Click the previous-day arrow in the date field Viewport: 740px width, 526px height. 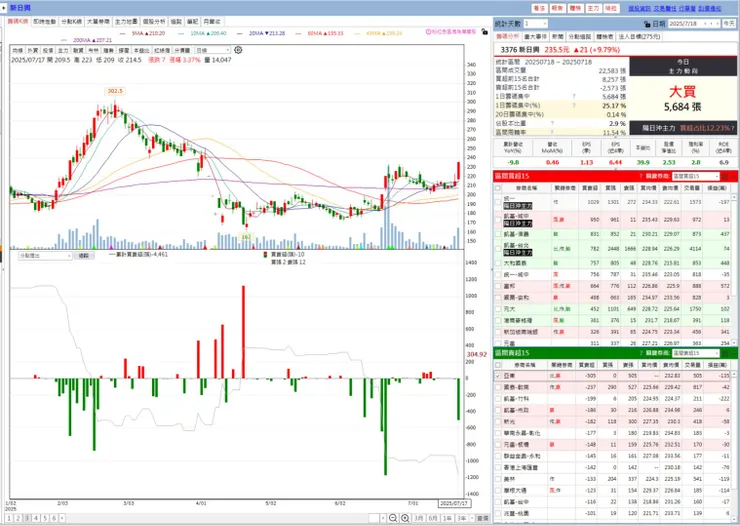[x=706, y=24]
